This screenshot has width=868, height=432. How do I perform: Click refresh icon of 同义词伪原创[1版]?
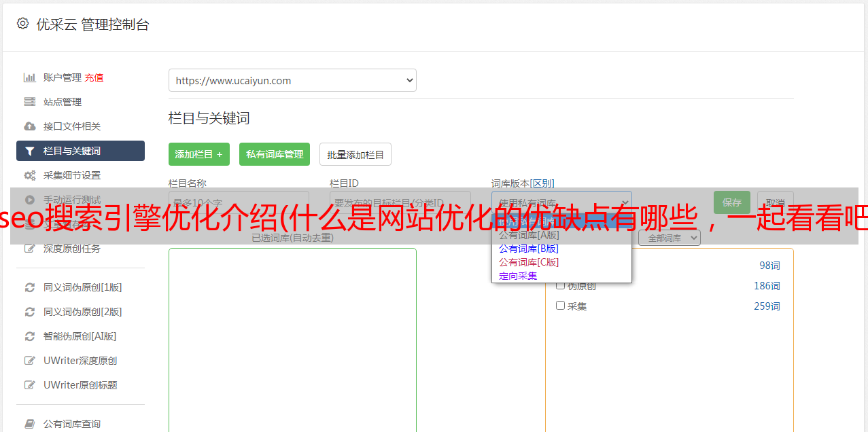tap(29, 287)
